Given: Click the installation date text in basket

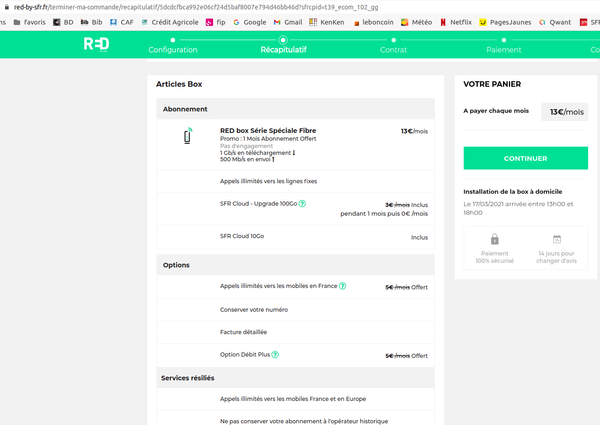Looking at the screenshot, I should tap(518, 208).
